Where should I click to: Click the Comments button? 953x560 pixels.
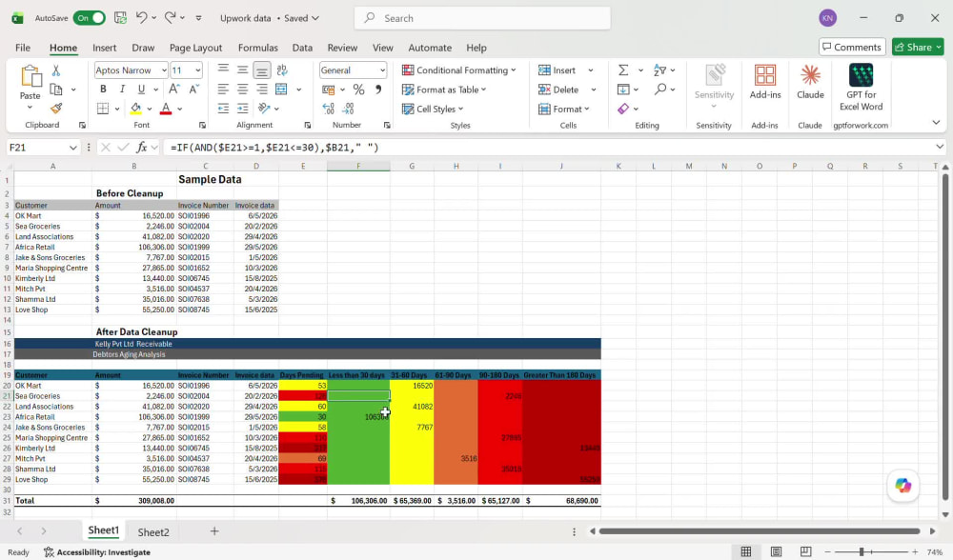pos(852,47)
